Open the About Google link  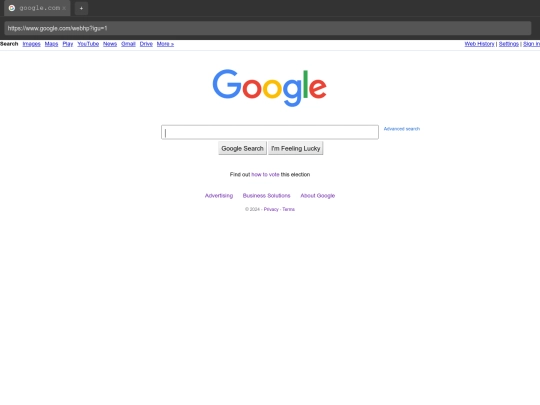318,196
